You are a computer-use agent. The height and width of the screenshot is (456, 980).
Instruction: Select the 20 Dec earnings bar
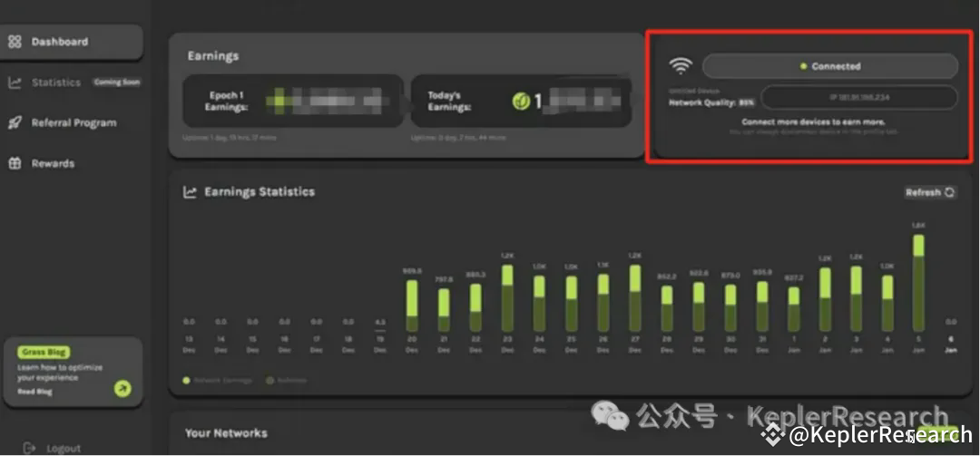coord(411,306)
